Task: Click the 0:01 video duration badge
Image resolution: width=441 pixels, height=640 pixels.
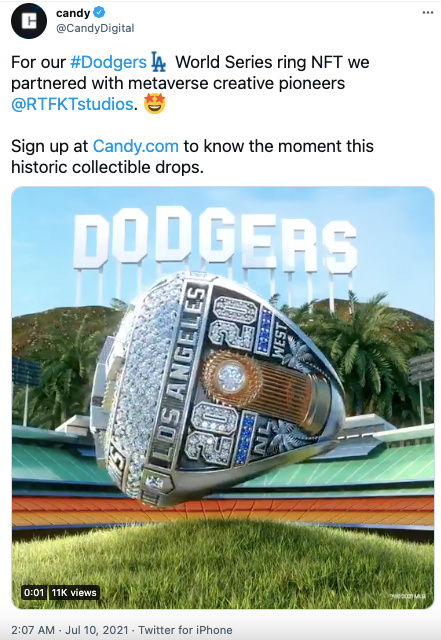Action: (x=34, y=592)
